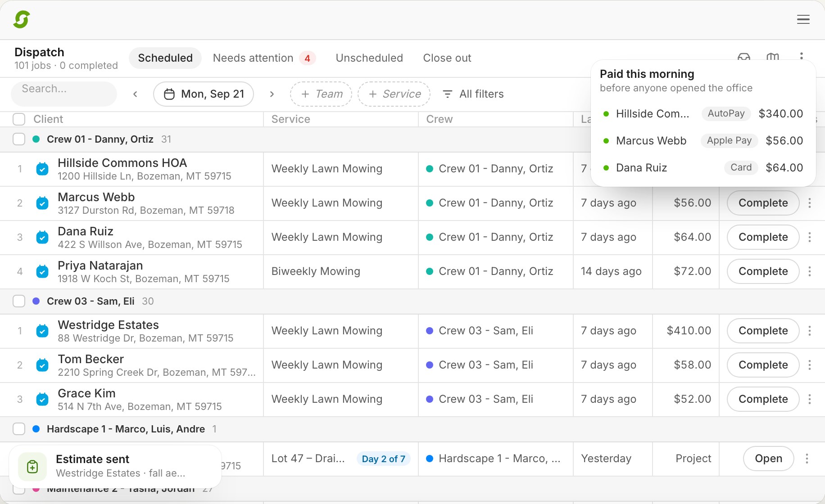Image resolution: width=825 pixels, height=504 pixels.
Task: Switch to the Close out tab
Action: [447, 58]
